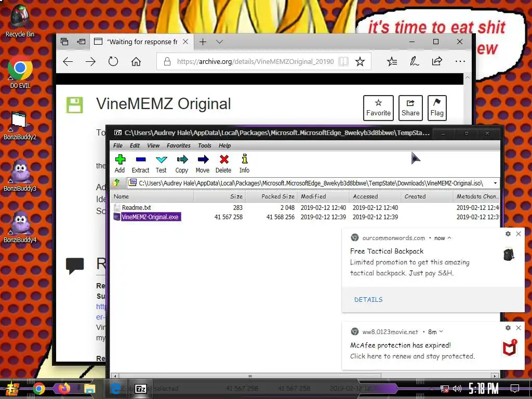Click DETAILS in the Tactical Backpack notification
Screen dimensions: 532x399
[x=368, y=300]
